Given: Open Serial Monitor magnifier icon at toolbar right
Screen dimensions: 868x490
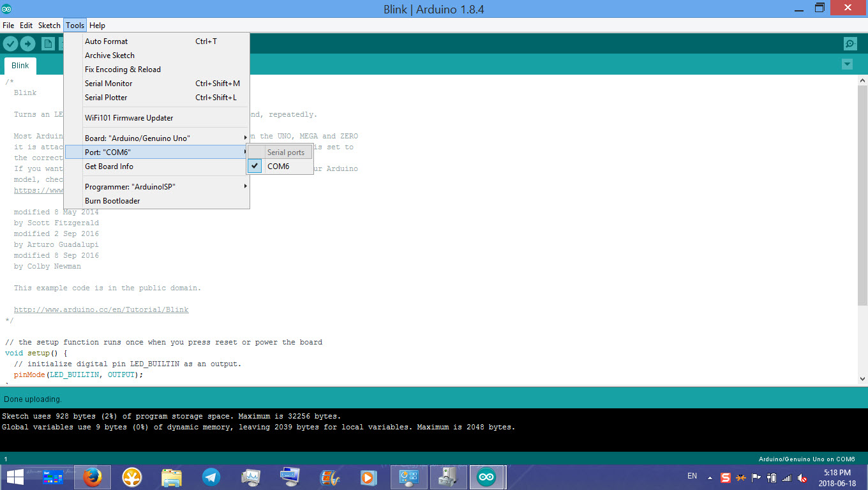Looking at the screenshot, I should pos(850,43).
